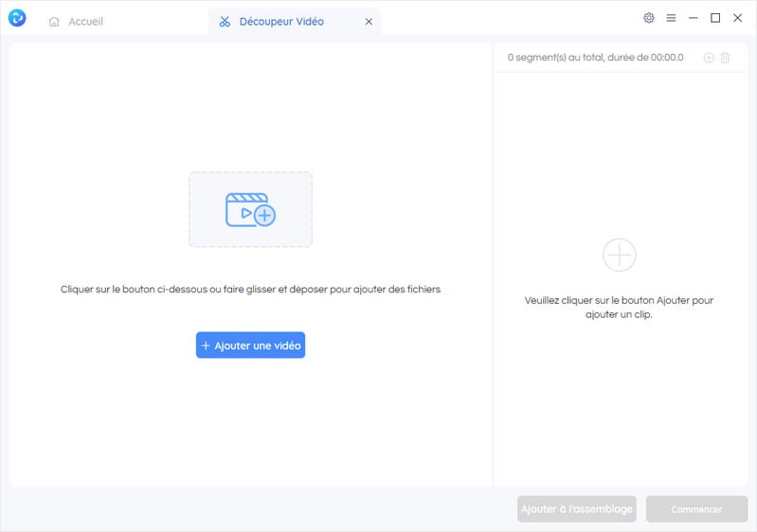
Task: Click the add video clapperboard drop zone
Action: 250,209
